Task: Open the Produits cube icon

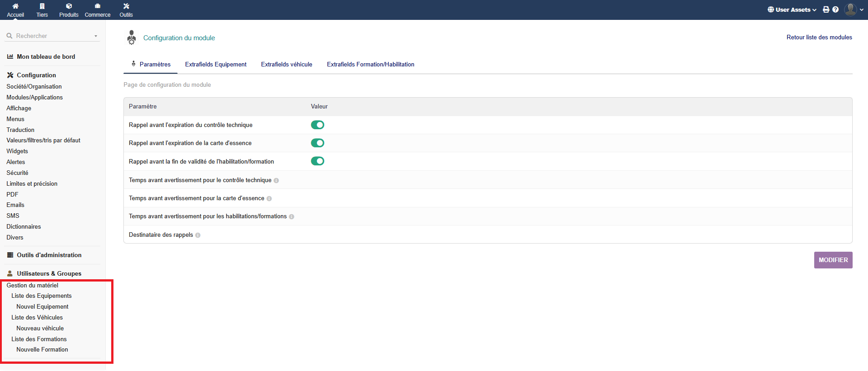Action: point(69,6)
